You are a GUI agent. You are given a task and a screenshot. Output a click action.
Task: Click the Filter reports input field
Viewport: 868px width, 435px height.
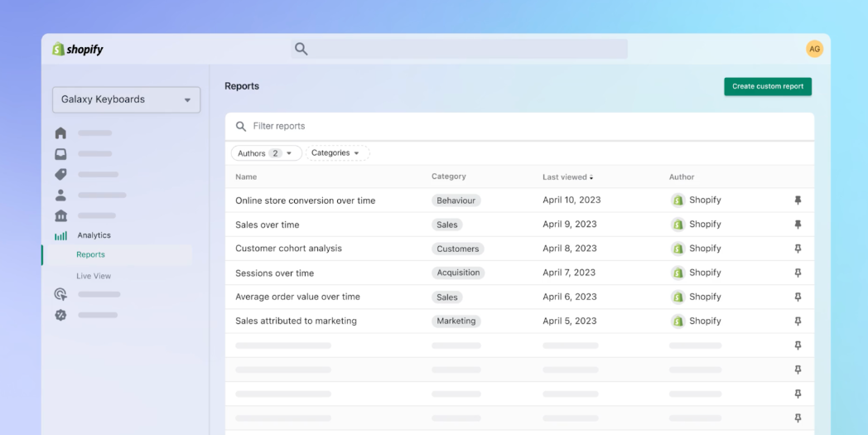[519, 126]
